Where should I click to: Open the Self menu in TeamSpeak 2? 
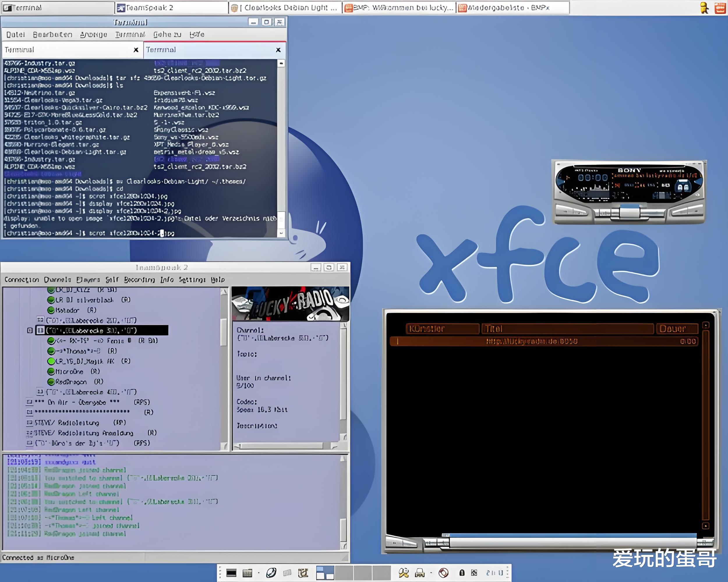[112, 280]
